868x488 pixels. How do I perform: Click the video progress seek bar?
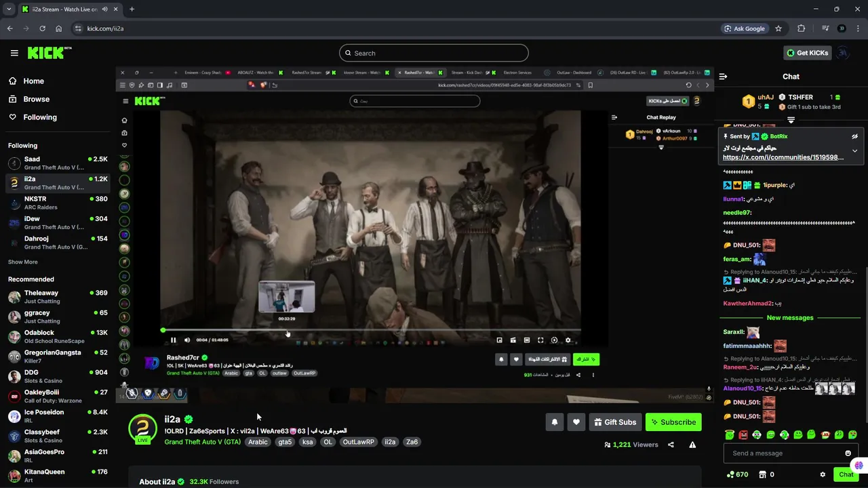[370, 330]
